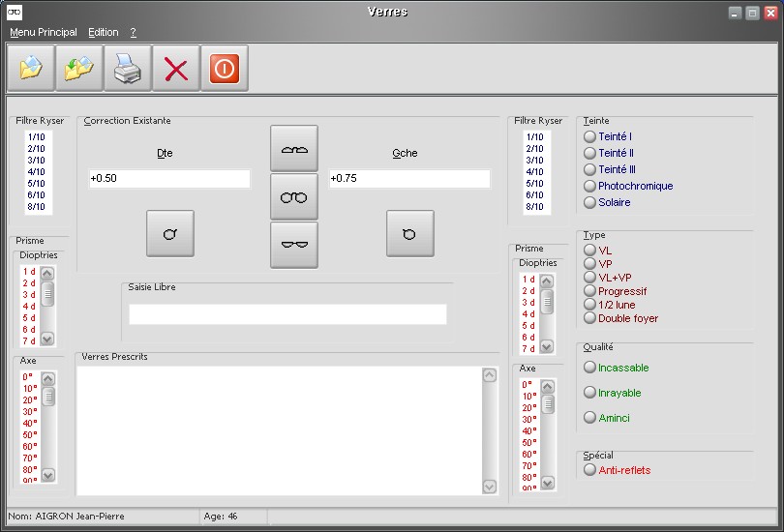This screenshot has height=532, width=784.
Task: Click the bottom half-rim glasses icon button
Action: pos(294,245)
